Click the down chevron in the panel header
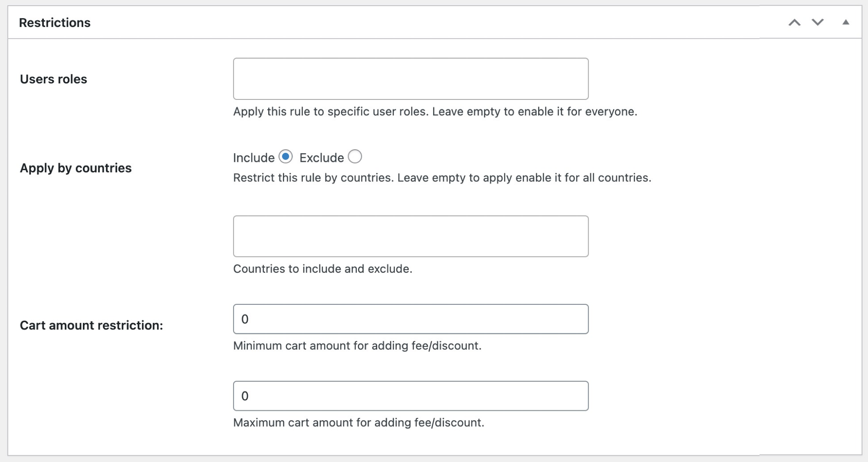Image resolution: width=868 pixels, height=462 pixels. [x=817, y=23]
